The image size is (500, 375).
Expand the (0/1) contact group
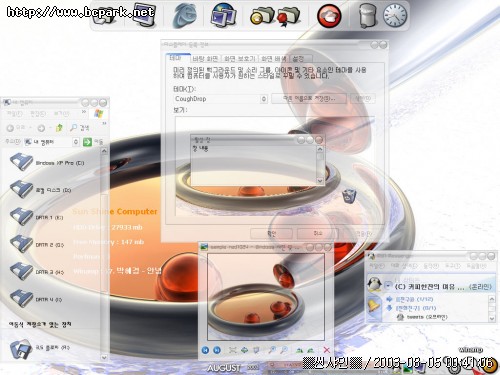(x=389, y=308)
